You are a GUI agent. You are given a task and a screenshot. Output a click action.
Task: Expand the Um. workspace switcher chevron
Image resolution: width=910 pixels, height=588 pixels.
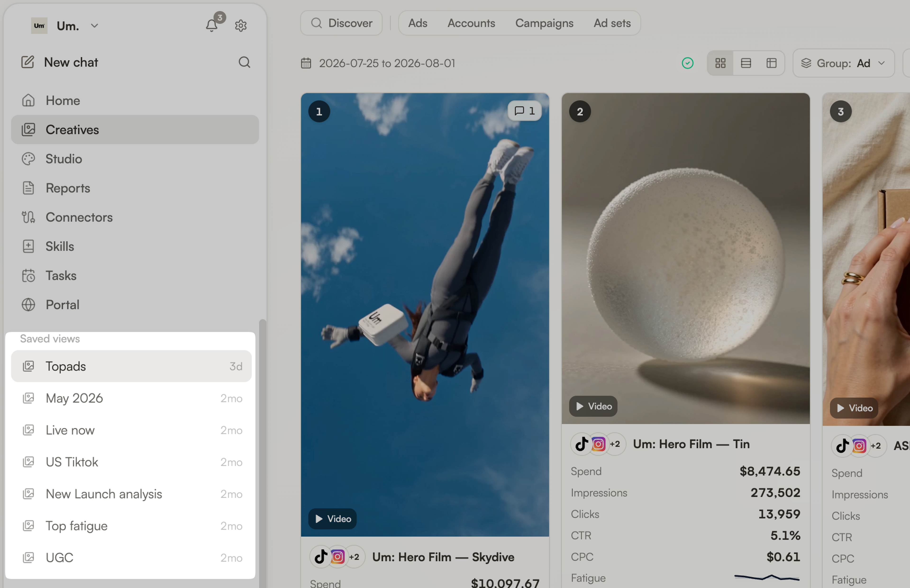[94, 26]
